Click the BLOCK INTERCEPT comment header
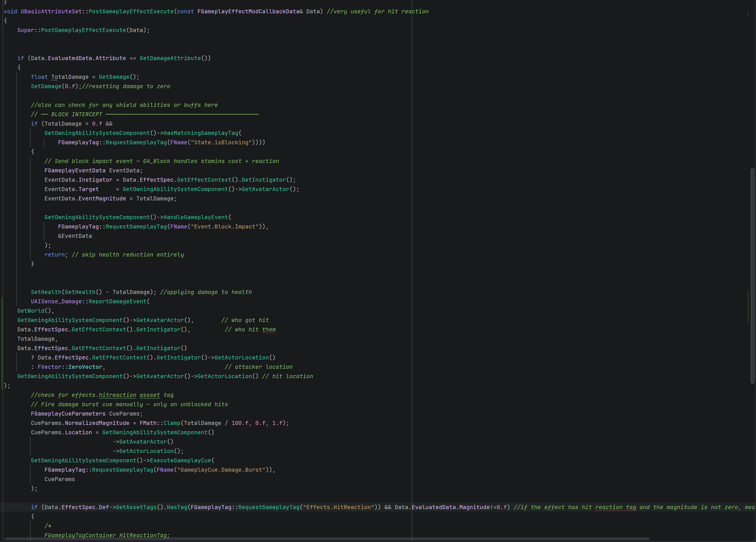 [x=145, y=114]
